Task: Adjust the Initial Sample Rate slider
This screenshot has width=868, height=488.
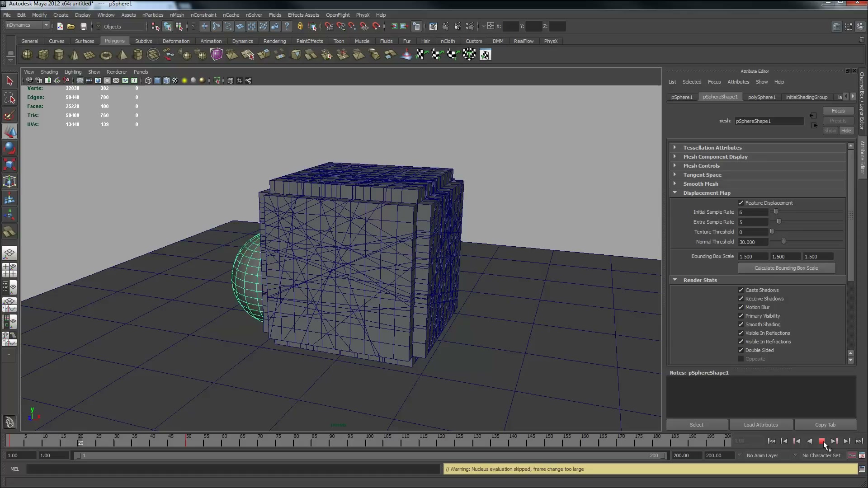Action: (x=776, y=212)
